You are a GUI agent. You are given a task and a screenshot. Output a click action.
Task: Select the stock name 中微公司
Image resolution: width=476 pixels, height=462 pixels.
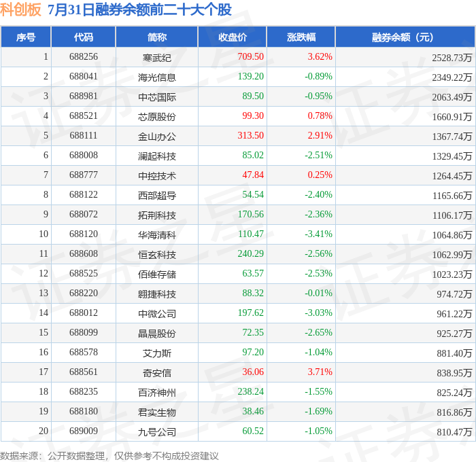click(157, 314)
